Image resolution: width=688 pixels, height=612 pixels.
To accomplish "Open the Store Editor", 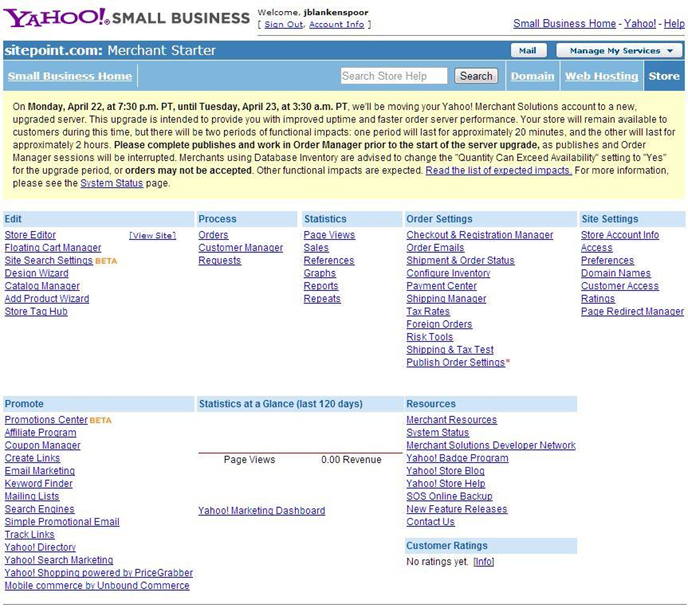I will coord(30,235).
